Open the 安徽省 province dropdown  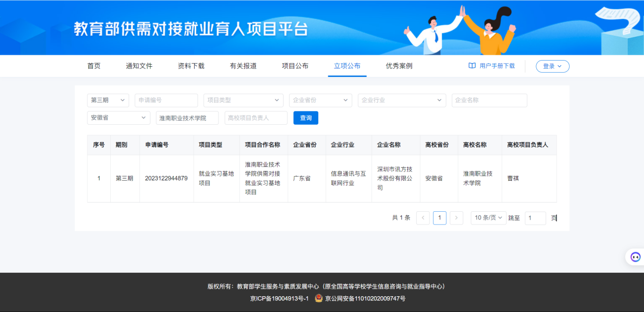(x=118, y=118)
